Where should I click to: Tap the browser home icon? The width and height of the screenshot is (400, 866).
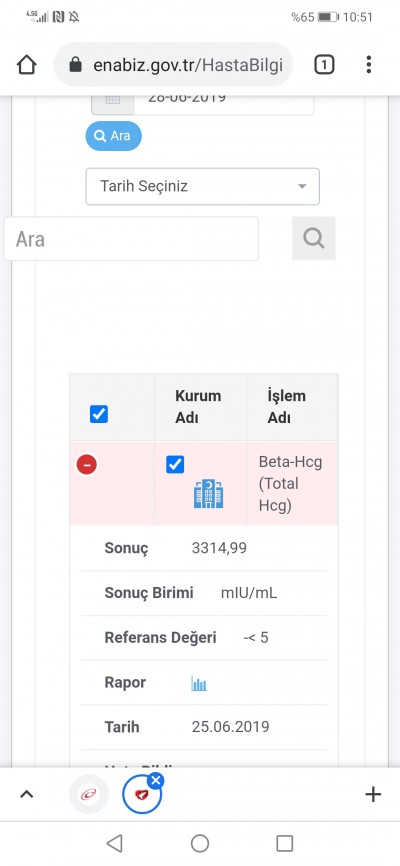27,65
